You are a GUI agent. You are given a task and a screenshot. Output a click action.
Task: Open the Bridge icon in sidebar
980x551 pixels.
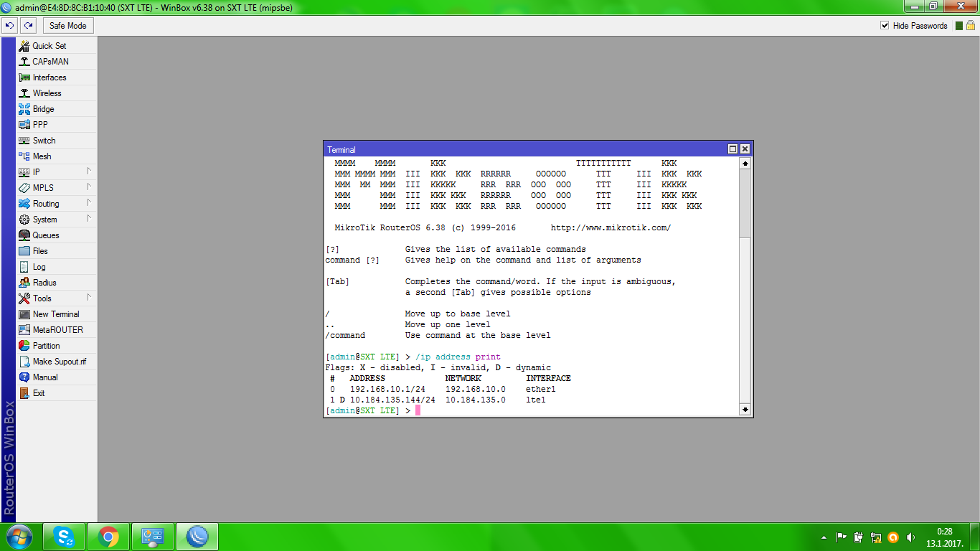pyautogui.click(x=24, y=109)
